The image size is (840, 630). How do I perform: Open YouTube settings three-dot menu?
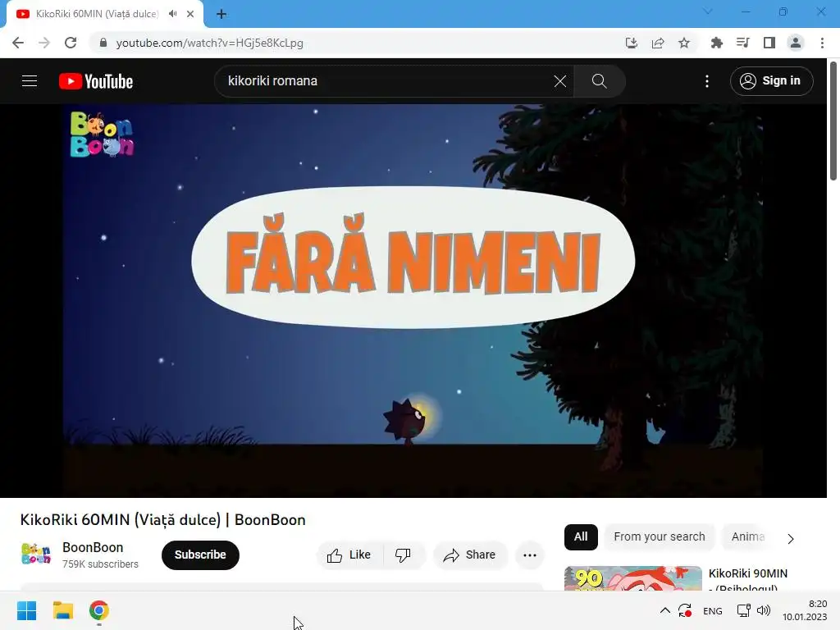(x=707, y=81)
